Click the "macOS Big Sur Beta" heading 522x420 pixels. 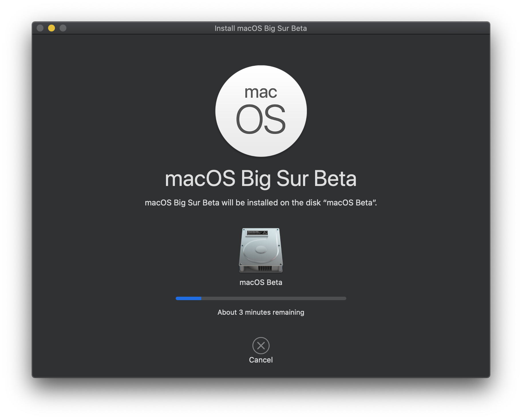(x=261, y=179)
